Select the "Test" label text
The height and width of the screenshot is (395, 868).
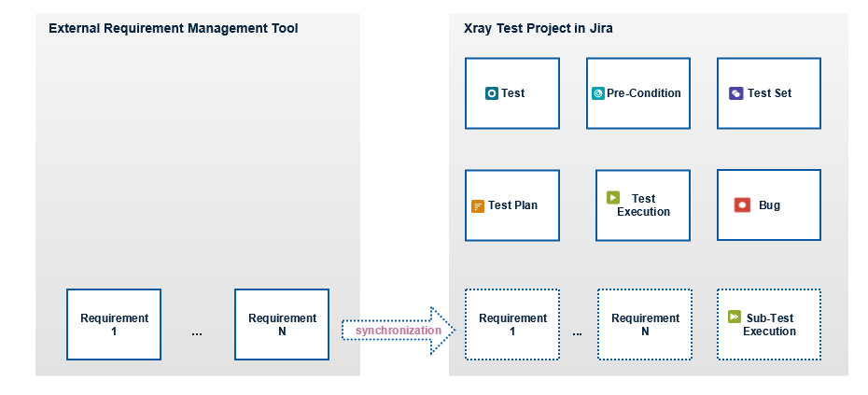coord(513,93)
